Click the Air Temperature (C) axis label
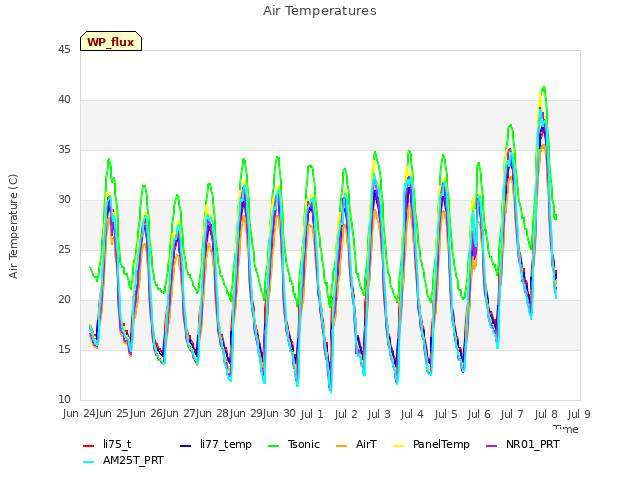Viewport: 640px width, 480px height. pyautogui.click(x=13, y=226)
